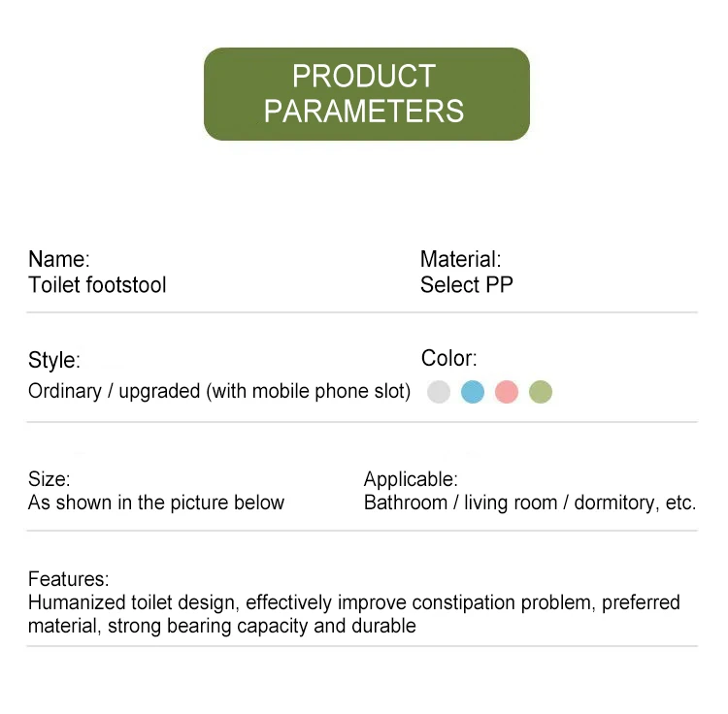Click the Humanized toilet design line

tap(353, 602)
